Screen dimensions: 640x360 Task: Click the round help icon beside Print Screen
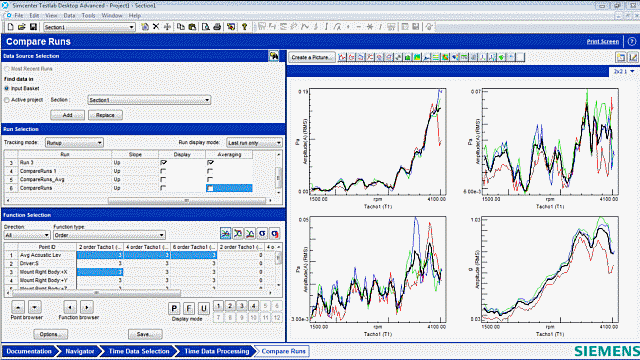point(632,42)
